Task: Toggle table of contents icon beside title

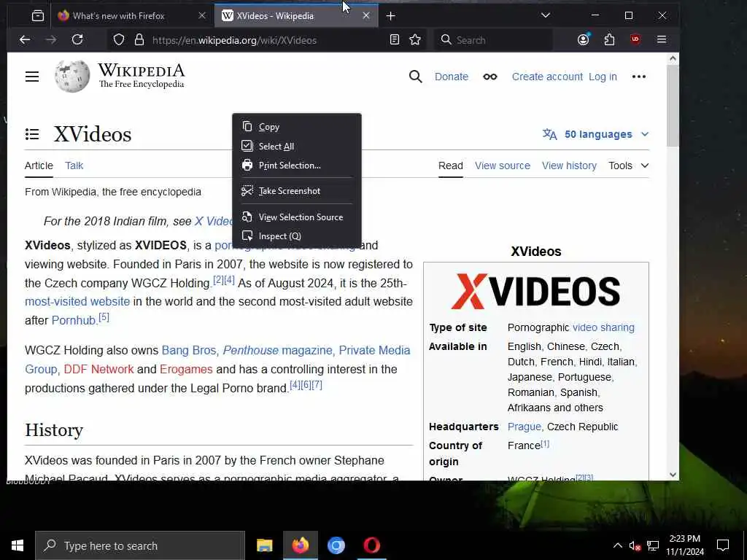Action: point(32,134)
